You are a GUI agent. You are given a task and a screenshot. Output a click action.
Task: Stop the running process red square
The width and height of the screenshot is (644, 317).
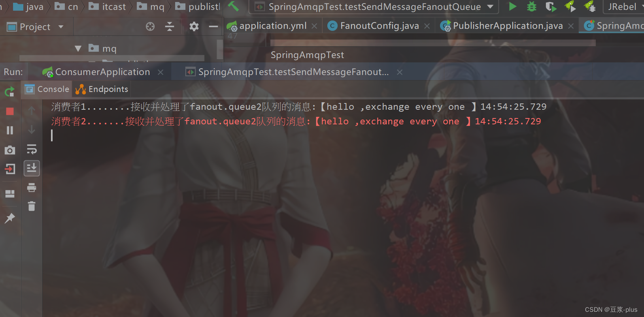click(10, 111)
